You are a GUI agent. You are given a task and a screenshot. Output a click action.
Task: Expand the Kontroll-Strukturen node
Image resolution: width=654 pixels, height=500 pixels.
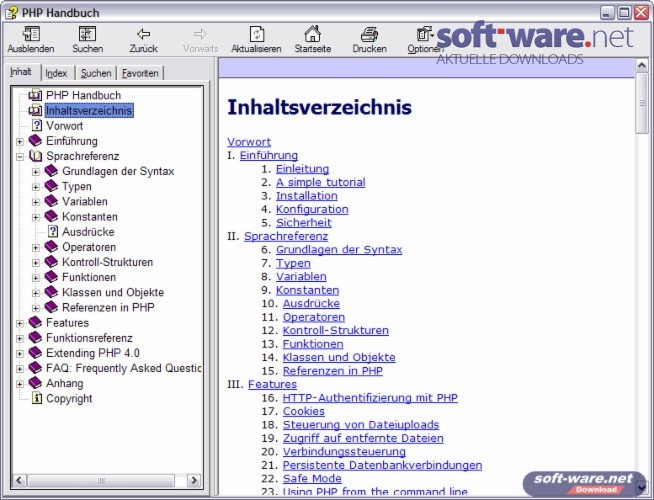(36, 263)
